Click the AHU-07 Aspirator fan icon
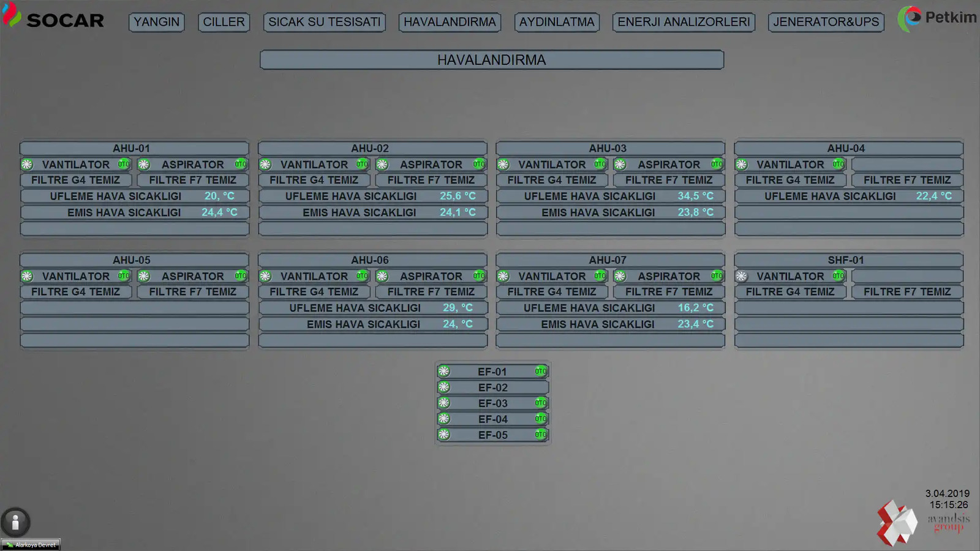980x551 pixels. pos(620,276)
